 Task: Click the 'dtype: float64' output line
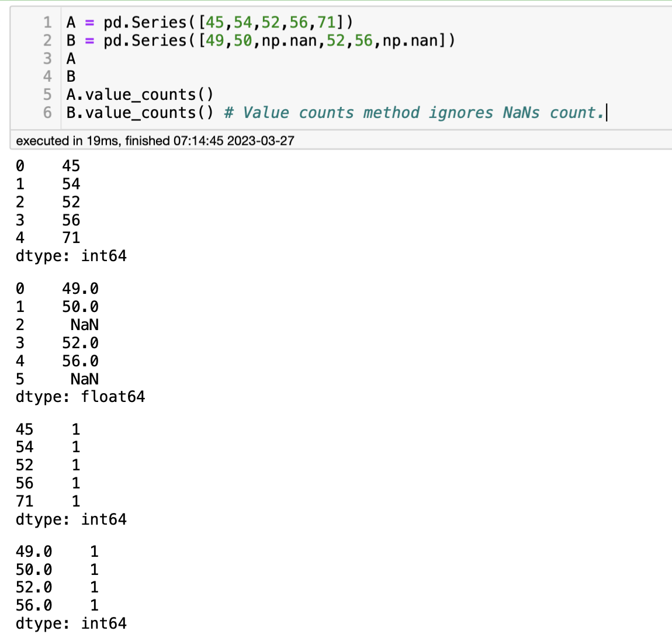(x=80, y=397)
